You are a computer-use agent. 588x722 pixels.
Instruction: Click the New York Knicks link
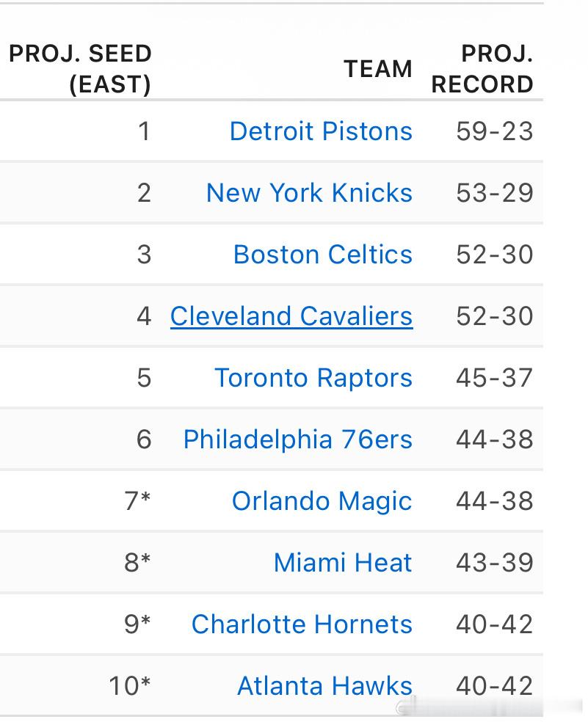click(x=309, y=193)
